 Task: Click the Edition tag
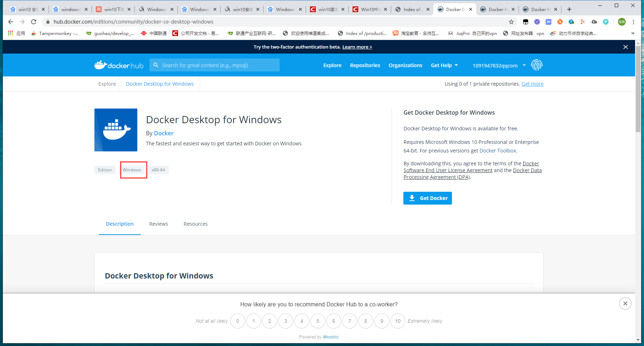105,170
